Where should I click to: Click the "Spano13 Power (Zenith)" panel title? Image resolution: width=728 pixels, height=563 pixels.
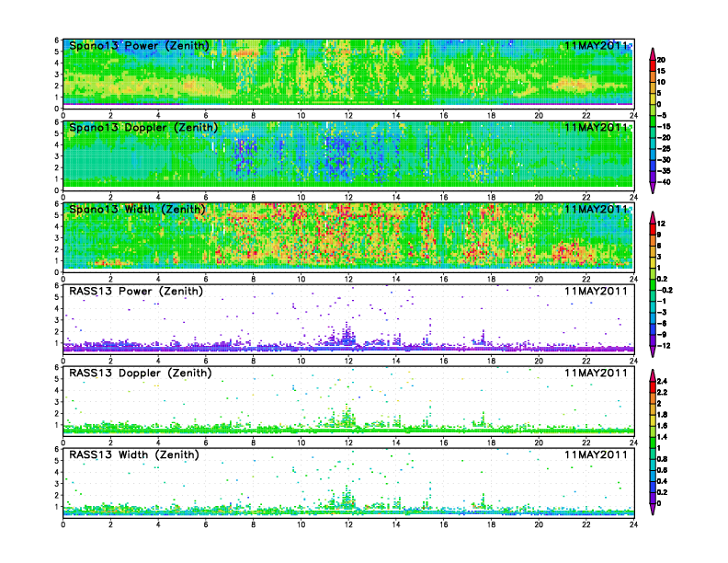139,45
